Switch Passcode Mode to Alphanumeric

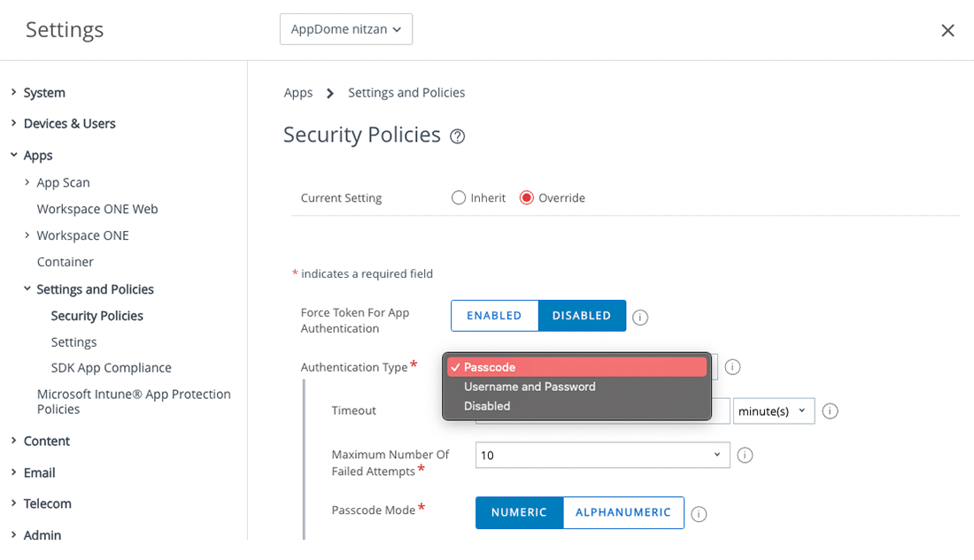623,512
